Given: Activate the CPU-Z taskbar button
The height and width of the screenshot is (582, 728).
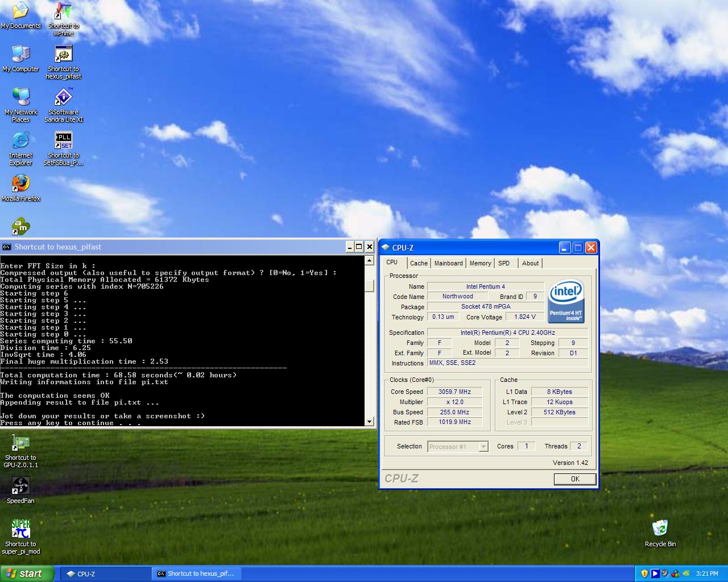Looking at the screenshot, I should click(105, 573).
